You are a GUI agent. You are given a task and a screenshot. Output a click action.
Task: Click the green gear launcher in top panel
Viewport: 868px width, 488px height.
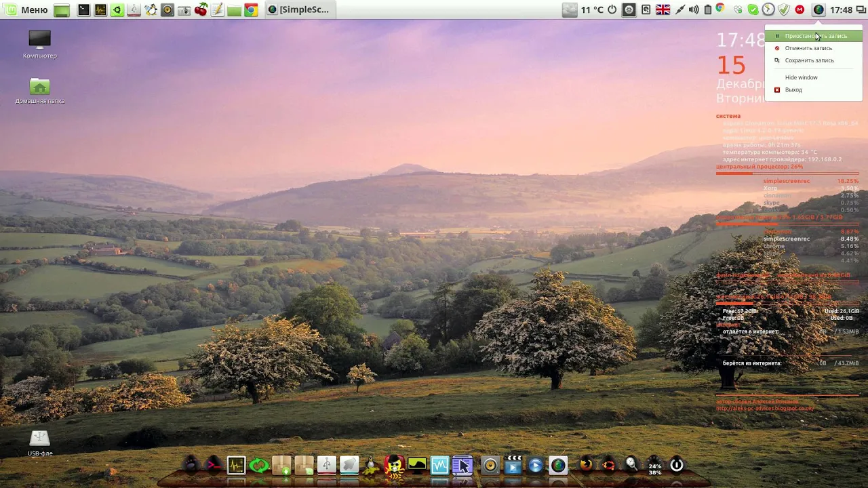[x=117, y=10]
